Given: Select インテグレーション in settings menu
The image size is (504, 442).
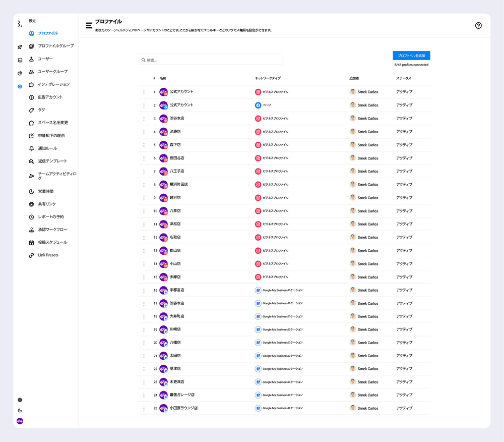Looking at the screenshot, I should 53,84.
